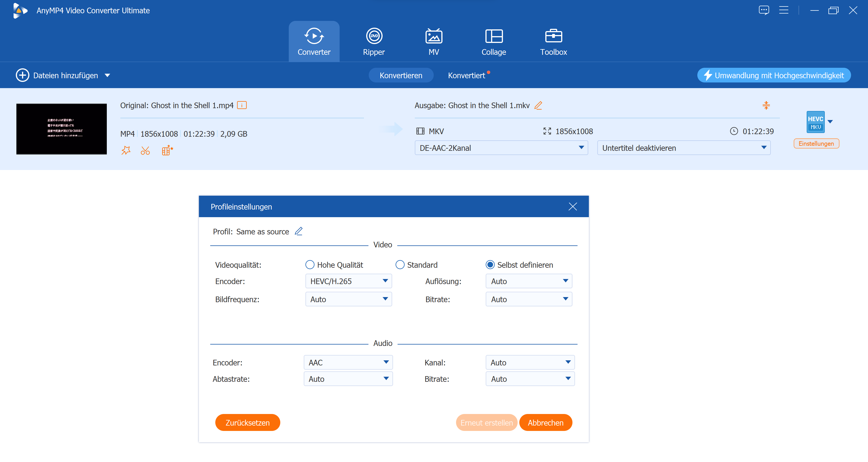
Task: Select Hohe Qualität radio button
Action: 310,265
